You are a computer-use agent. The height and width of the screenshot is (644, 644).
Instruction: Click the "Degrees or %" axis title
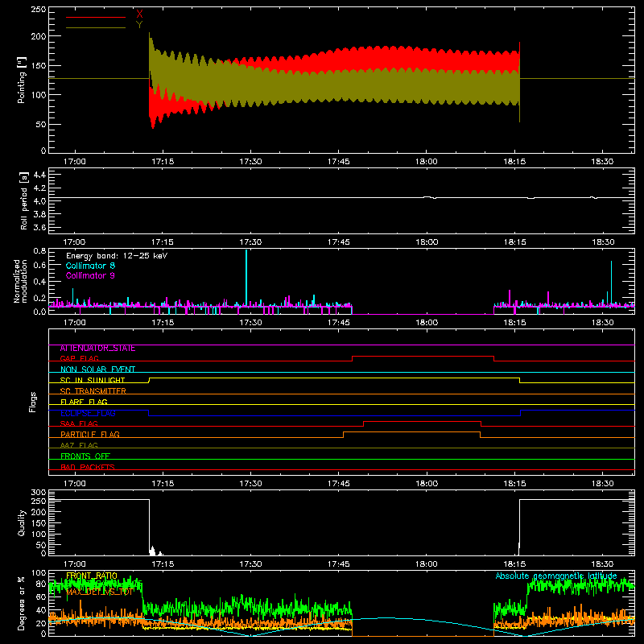(22, 603)
